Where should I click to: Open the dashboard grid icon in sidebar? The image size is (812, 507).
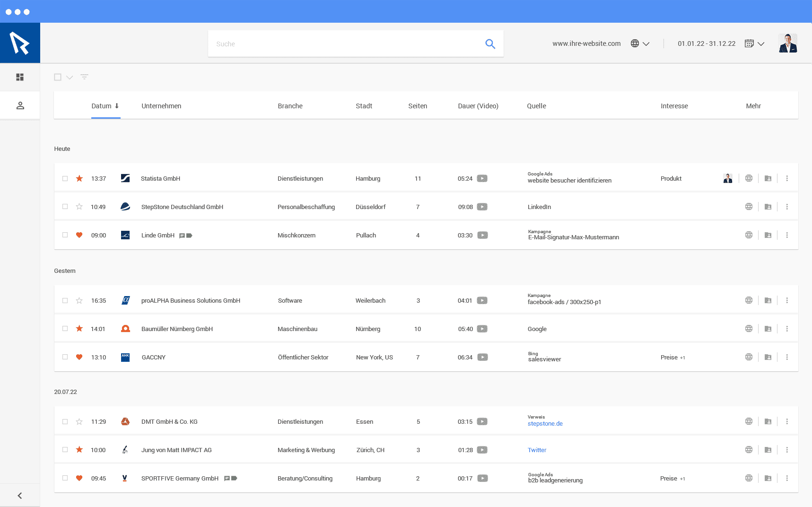pos(20,77)
